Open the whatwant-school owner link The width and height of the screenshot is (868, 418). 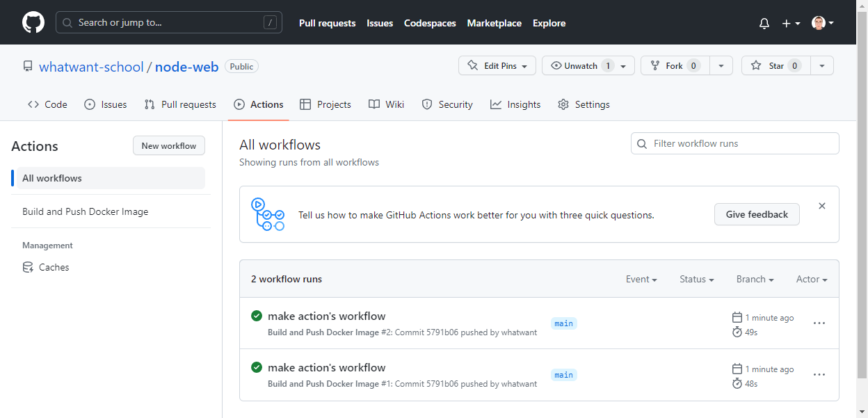coord(91,67)
